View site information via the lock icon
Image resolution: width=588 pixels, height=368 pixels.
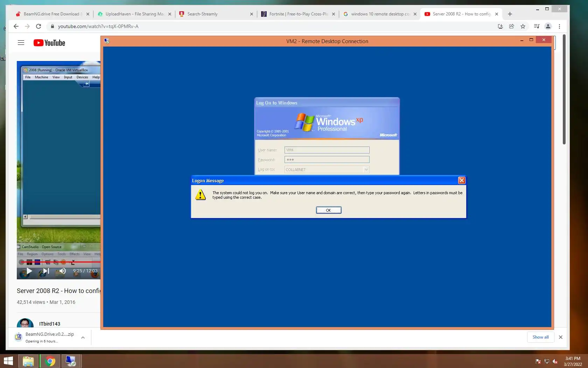(52, 26)
